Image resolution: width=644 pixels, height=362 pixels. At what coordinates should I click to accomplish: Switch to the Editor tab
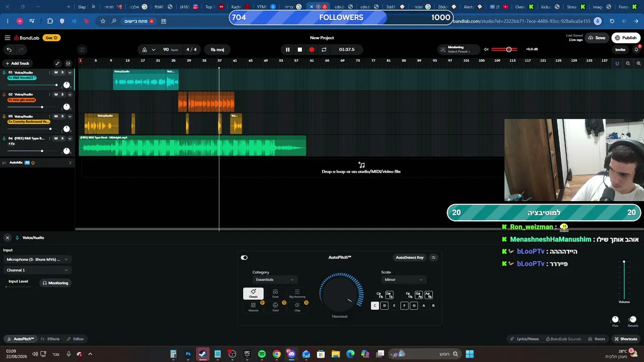pos(75,339)
